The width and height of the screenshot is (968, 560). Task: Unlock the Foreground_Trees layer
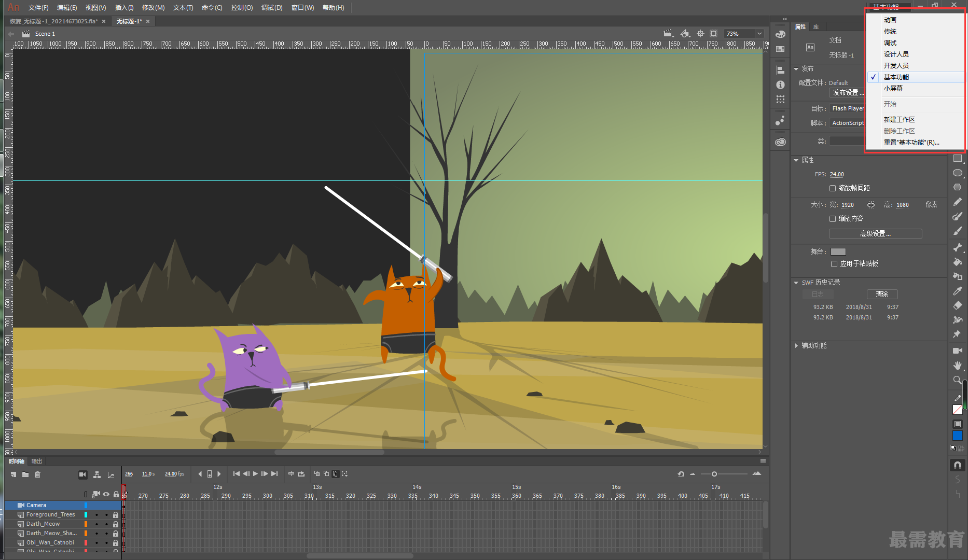pos(116,515)
